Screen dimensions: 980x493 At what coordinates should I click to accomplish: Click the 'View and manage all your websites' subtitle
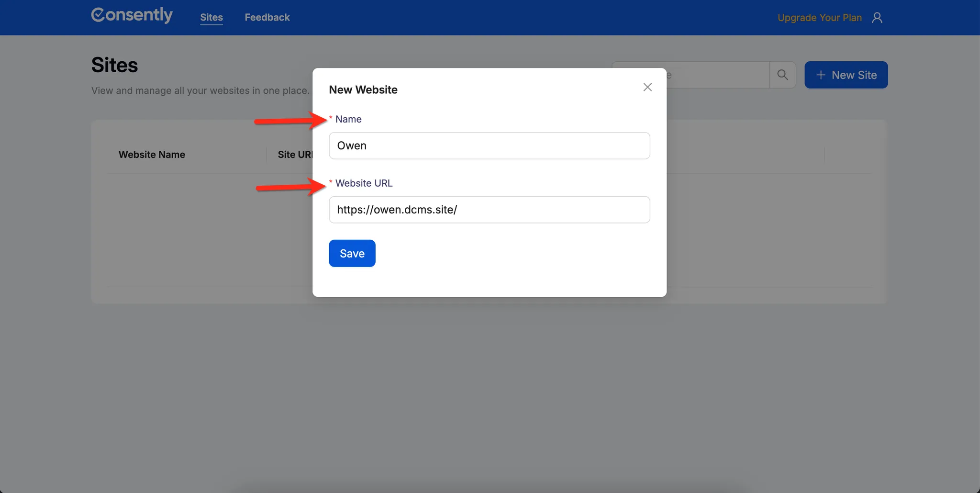(x=200, y=90)
